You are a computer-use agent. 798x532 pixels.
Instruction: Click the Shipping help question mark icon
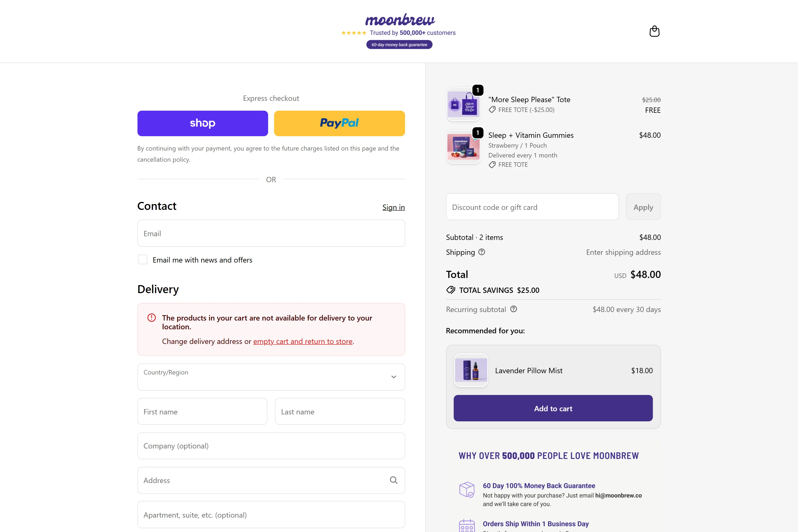pos(481,252)
